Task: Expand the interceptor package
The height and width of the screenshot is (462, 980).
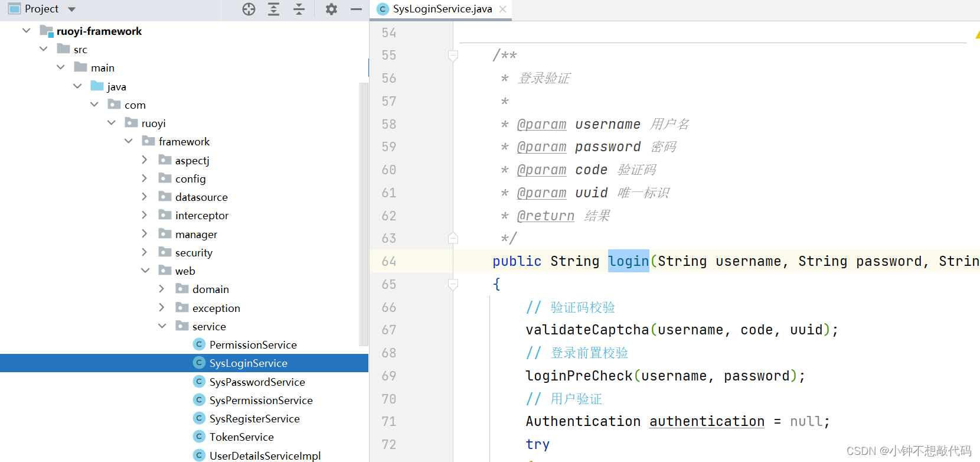Action: (x=145, y=215)
